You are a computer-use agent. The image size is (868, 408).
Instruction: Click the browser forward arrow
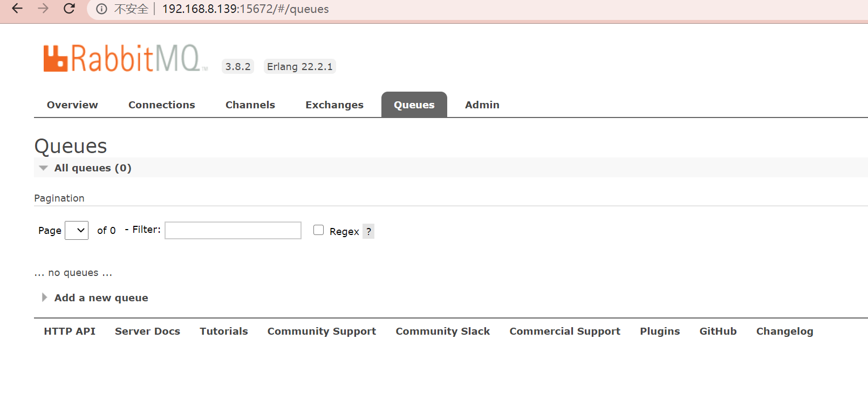(43, 9)
